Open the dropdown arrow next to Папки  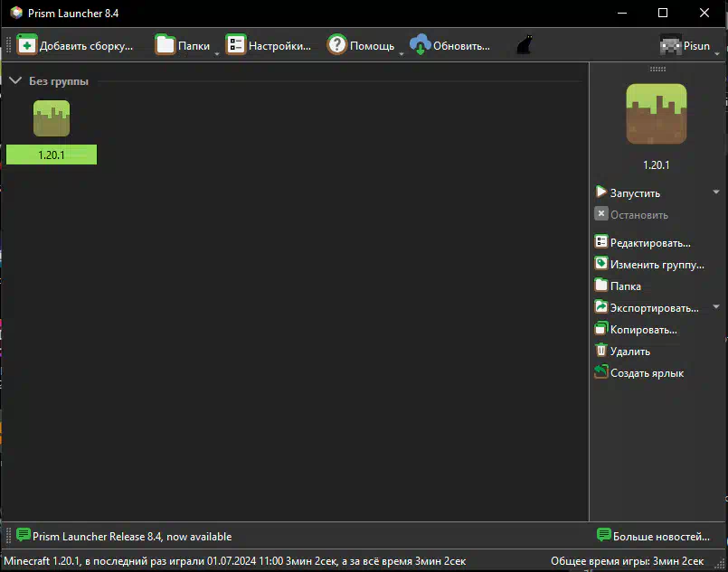point(217,54)
